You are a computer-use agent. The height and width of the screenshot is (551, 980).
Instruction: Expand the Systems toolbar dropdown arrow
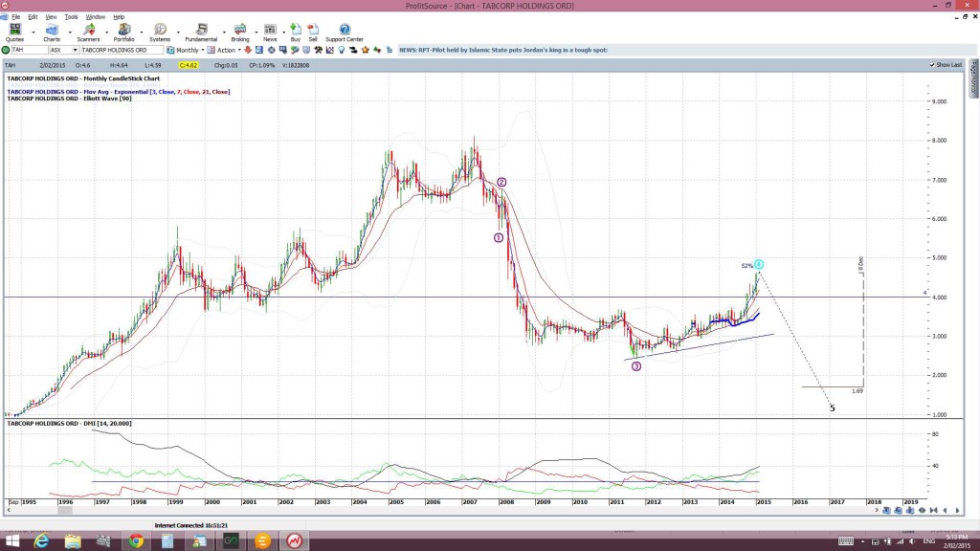pyautogui.click(x=178, y=33)
